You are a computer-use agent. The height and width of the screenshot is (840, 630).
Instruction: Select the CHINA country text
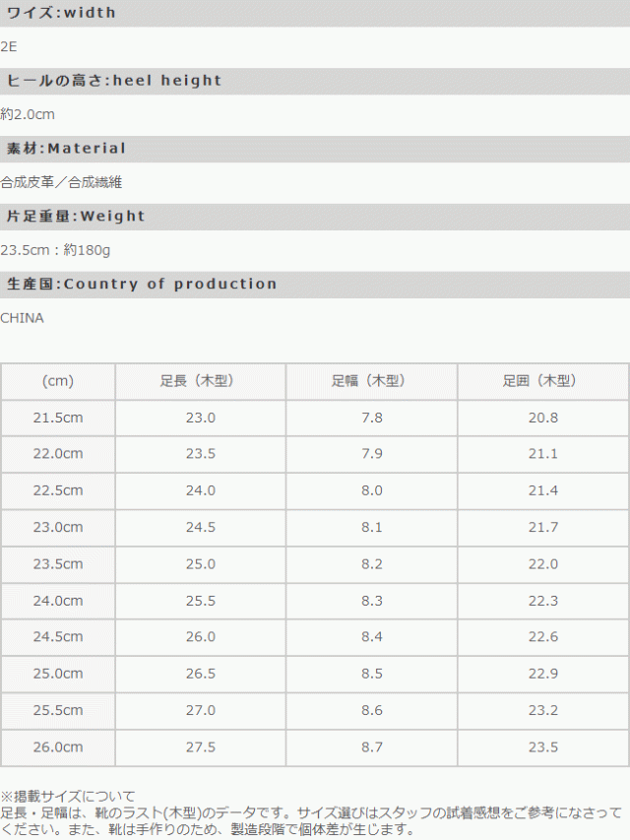coord(22,318)
